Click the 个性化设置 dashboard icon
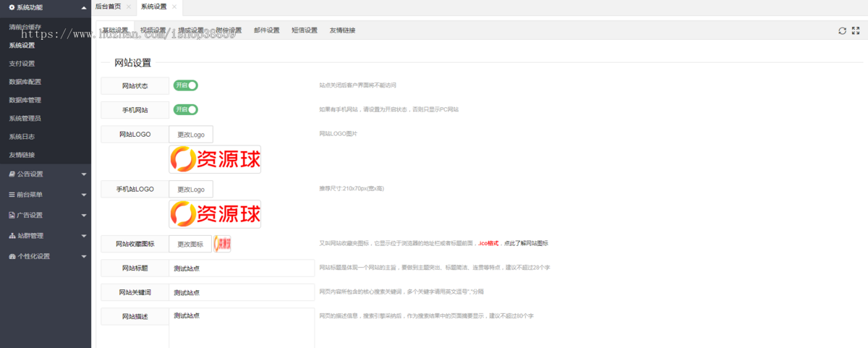This screenshot has height=348, width=868. [x=12, y=256]
